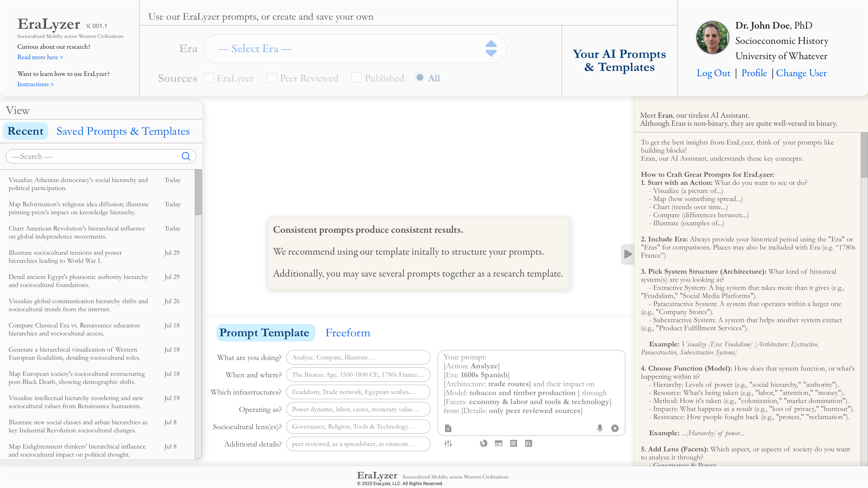Activate the microphone dictation icon
The width and height of the screenshot is (868, 488).
point(599,428)
